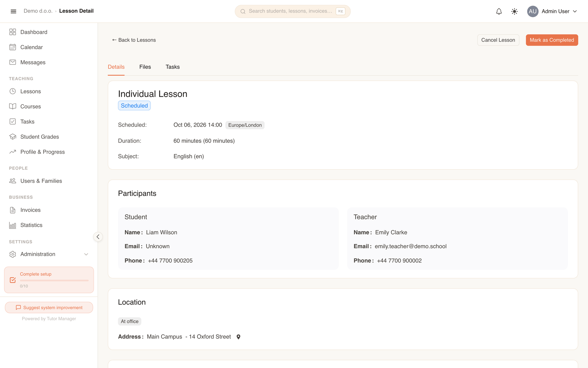
Task: Click the Scheduled status badge
Action: pos(134,106)
